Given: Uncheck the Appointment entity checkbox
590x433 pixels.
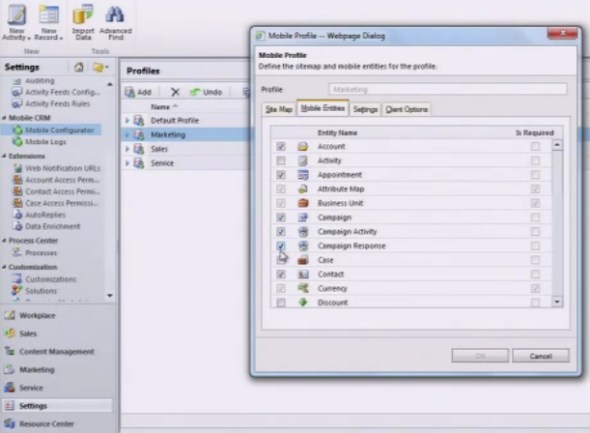Looking at the screenshot, I should coord(281,175).
